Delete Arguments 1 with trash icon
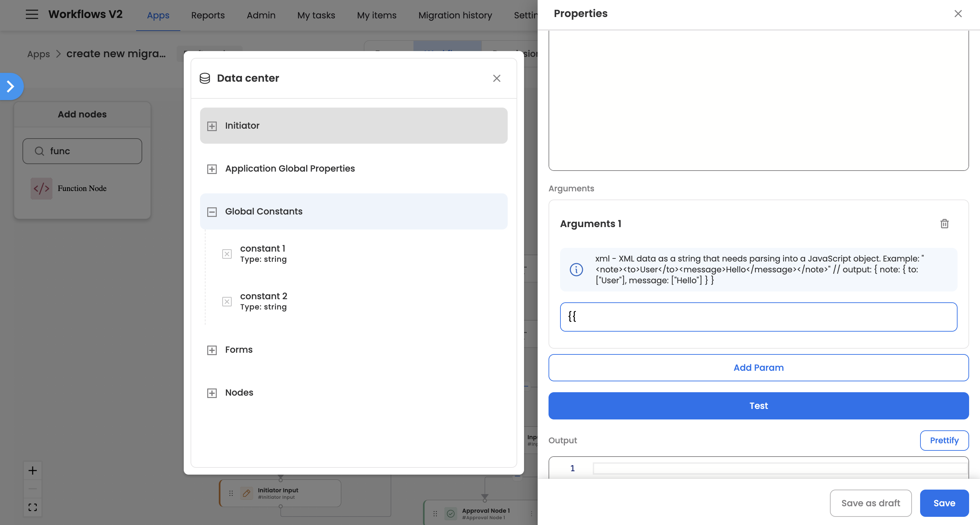 coord(944,224)
